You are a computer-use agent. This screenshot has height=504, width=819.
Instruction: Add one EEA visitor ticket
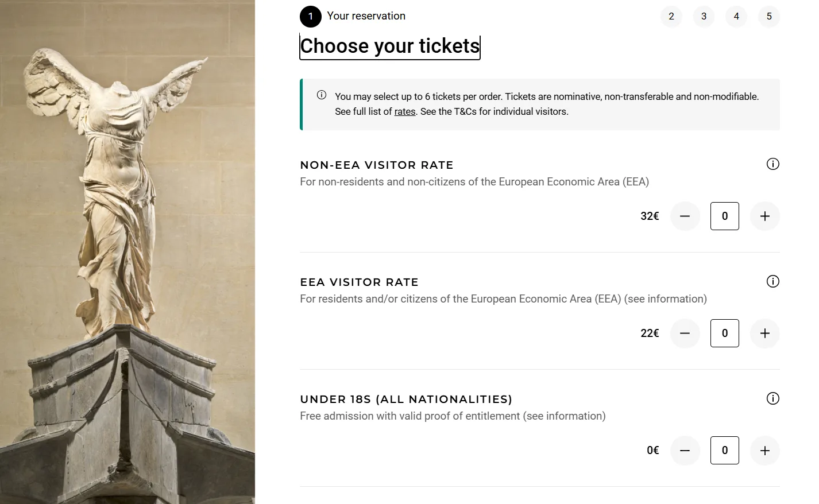click(764, 334)
